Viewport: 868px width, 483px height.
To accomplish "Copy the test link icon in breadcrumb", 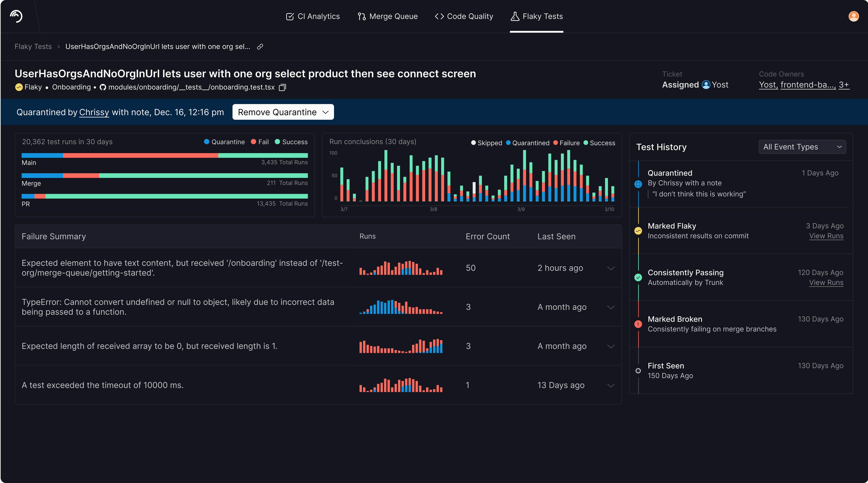I will (260, 47).
